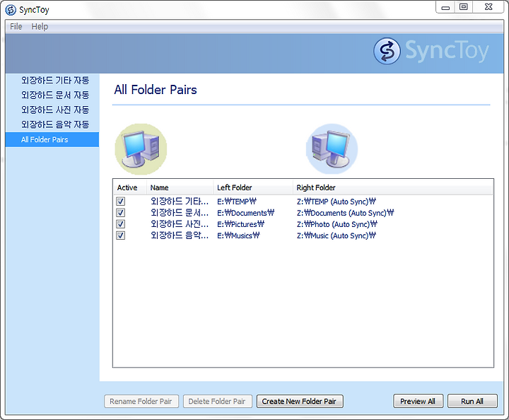Click the Left Folder column header

(x=253, y=187)
